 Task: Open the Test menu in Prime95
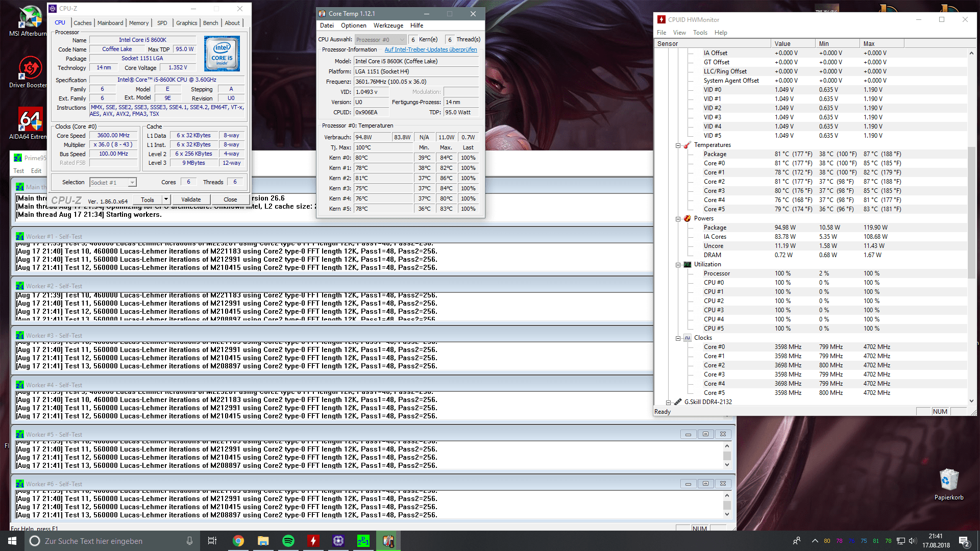[x=18, y=171]
